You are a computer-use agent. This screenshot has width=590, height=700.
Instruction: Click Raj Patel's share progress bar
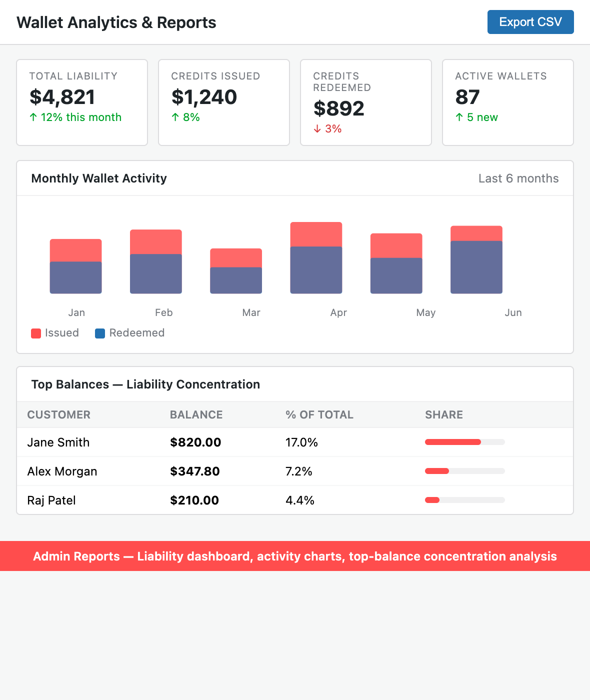tap(465, 500)
